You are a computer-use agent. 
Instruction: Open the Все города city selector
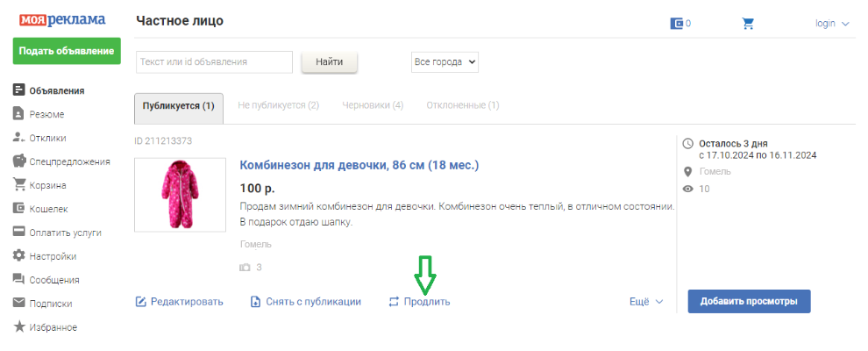(445, 62)
